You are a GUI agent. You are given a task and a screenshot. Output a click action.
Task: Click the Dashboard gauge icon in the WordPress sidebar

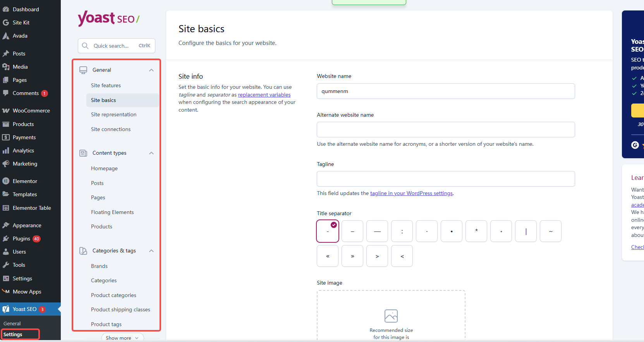[x=6, y=9]
